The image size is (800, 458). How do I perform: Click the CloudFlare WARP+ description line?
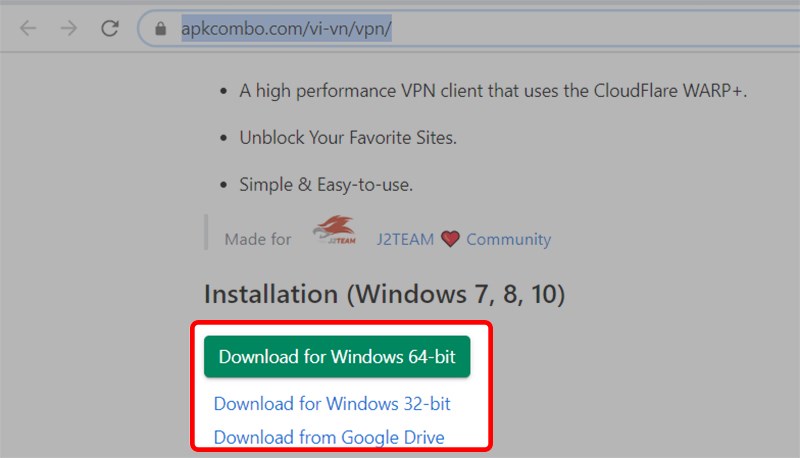tap(493, 91)
